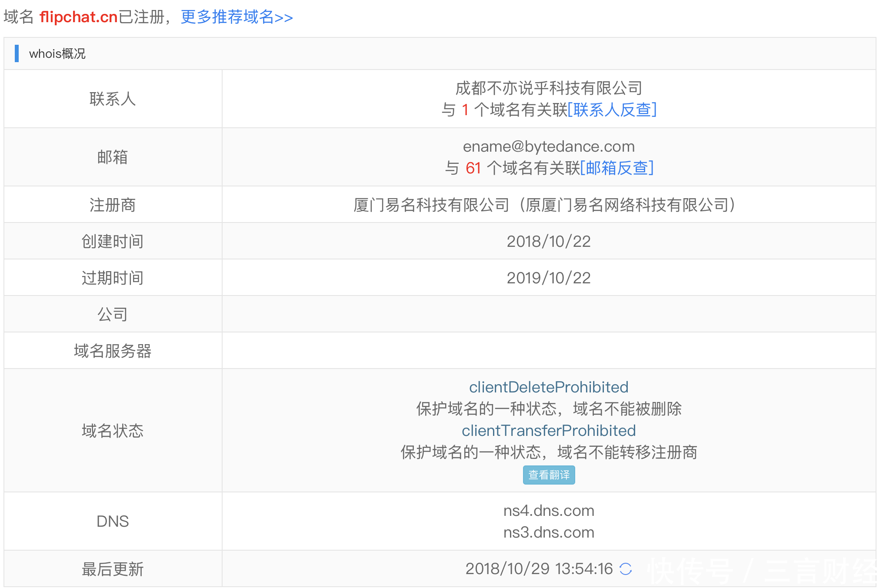Click the clientTransferProhibited status link

coord(549,430)
